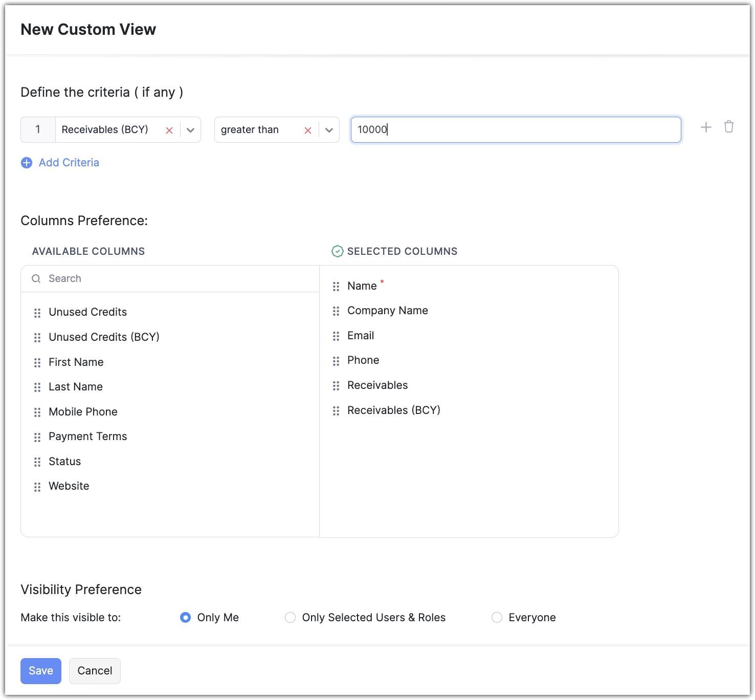This screenshot has width=755, height=700.
Task: Click drag handle next to Company Name
Action: [336, 311]
